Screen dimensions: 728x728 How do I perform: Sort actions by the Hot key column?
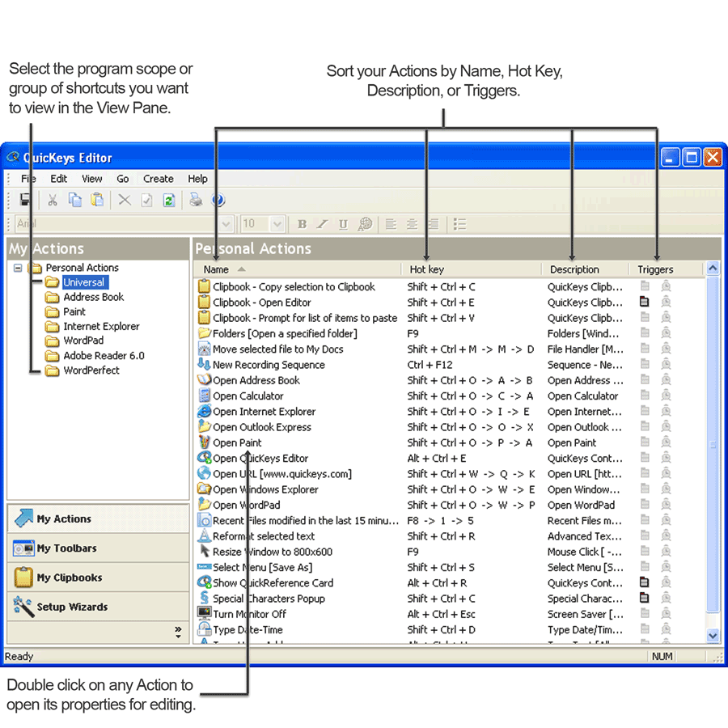point(472,269)
